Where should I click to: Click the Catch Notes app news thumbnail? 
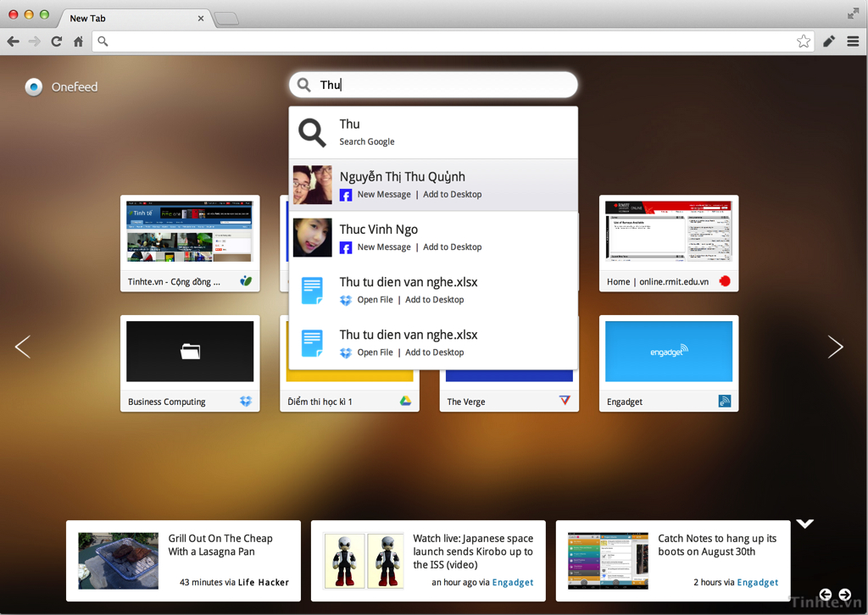pyautogui.click(x=608, y=561)
